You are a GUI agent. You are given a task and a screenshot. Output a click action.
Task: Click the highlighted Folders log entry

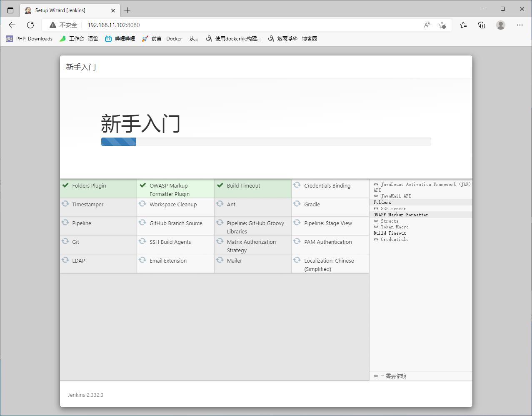tap(421, 202)
